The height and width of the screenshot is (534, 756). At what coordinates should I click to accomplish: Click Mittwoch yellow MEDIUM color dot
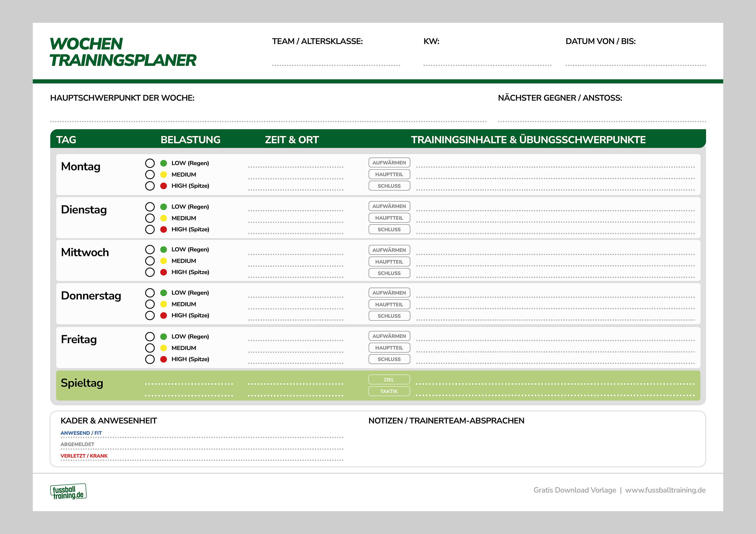(164, 261)
